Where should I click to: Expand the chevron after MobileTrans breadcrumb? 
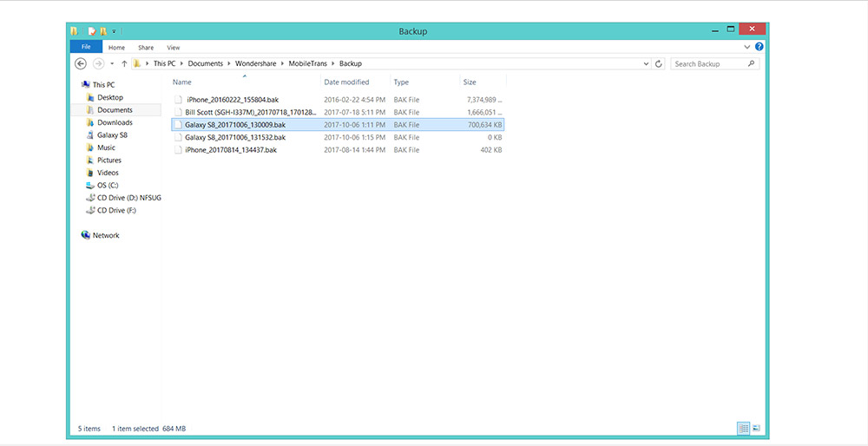click(x=334, y=63)
